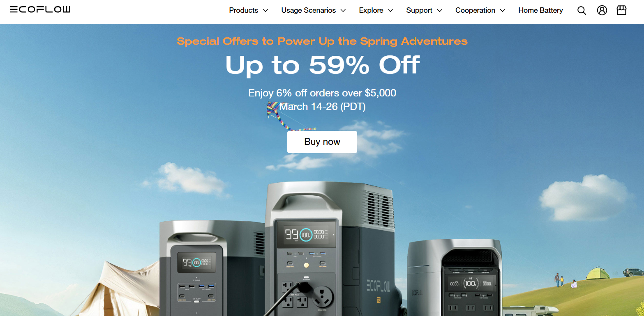This screenshot has height=316, width=644.
Task: Open the user account icon
Action: tap(602, 10)
